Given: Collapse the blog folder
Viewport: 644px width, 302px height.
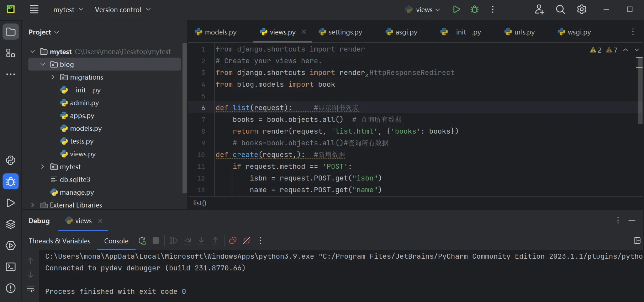Looking at the screenshot, I should [43, 64].
